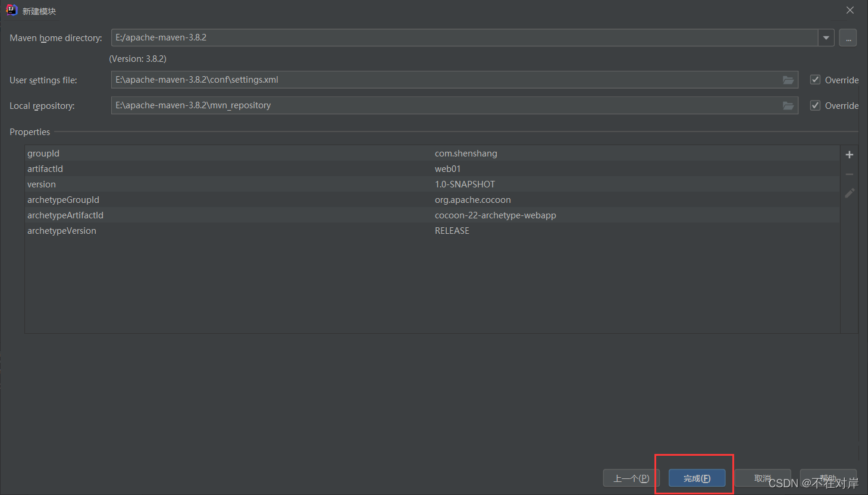868x495 pixels.
Task: Select the groupId property row
Action: pyautogui.click(x=433, y=153)
